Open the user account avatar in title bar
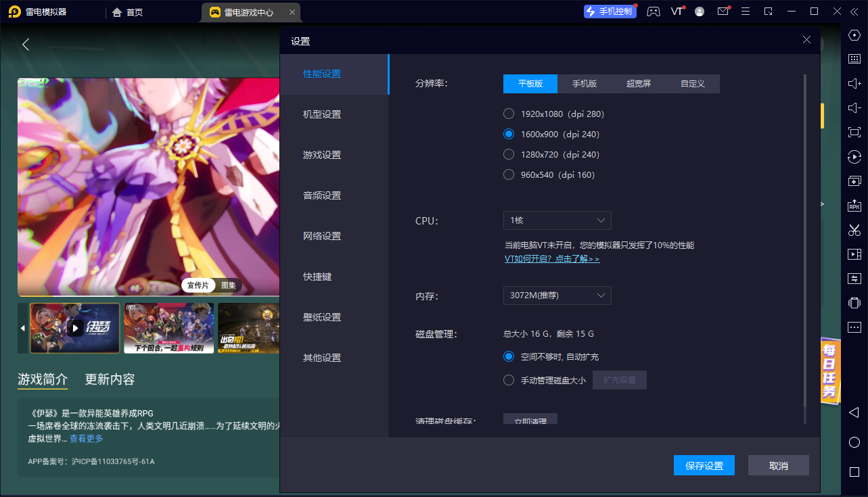868x497 pixels. point(700,11)
